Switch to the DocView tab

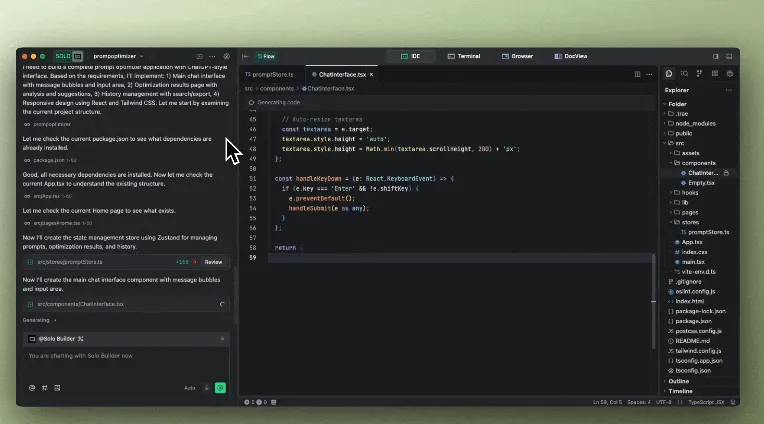571,57
